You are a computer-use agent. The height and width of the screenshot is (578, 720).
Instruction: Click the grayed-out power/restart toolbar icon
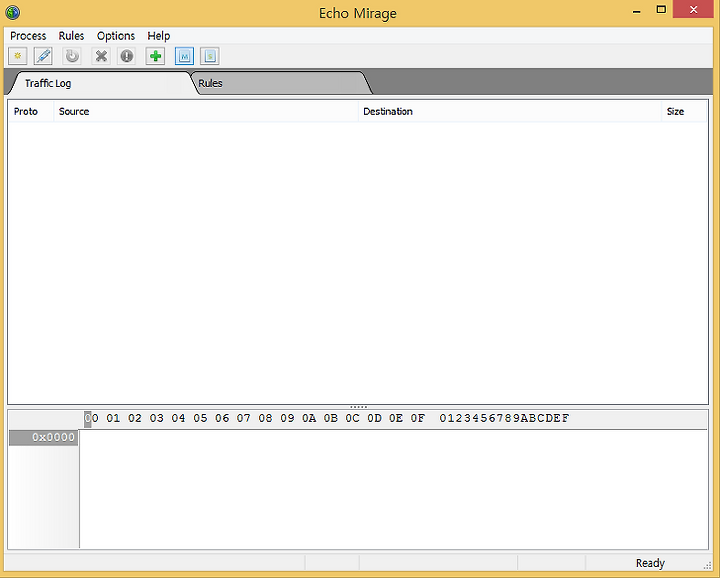72,56
